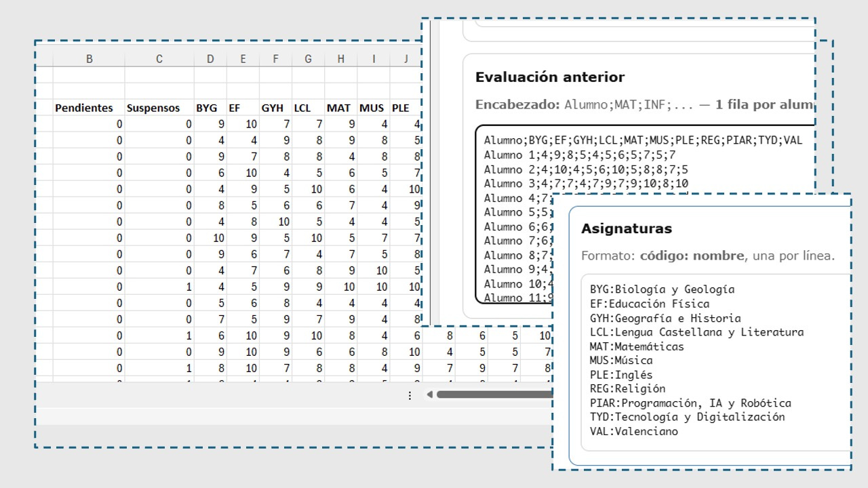Click the sheet tab scroll options three-dot icon

[410, 395]
